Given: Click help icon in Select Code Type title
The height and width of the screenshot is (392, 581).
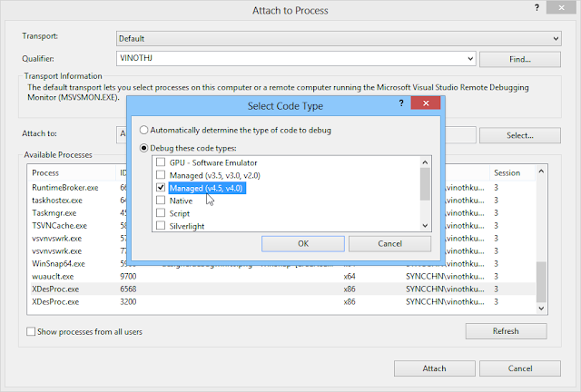Looking at the screenshot, I should pyautogui.click(x=401, y=103).
